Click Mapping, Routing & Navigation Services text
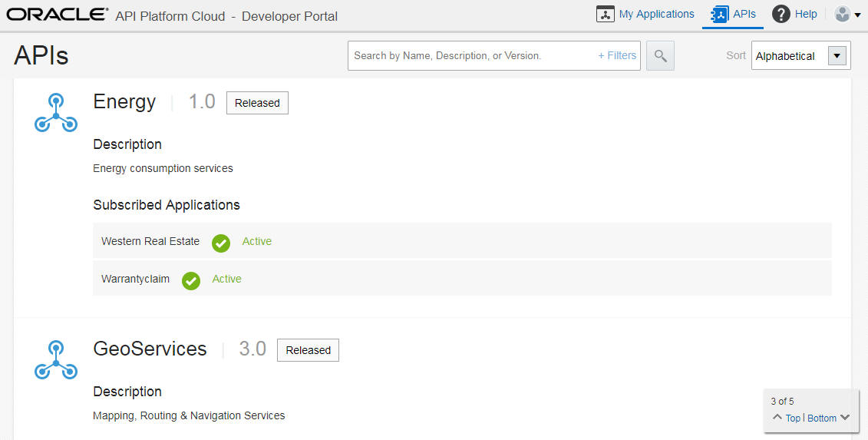Viewport: 868px width, 440px height. pos(189,415)
